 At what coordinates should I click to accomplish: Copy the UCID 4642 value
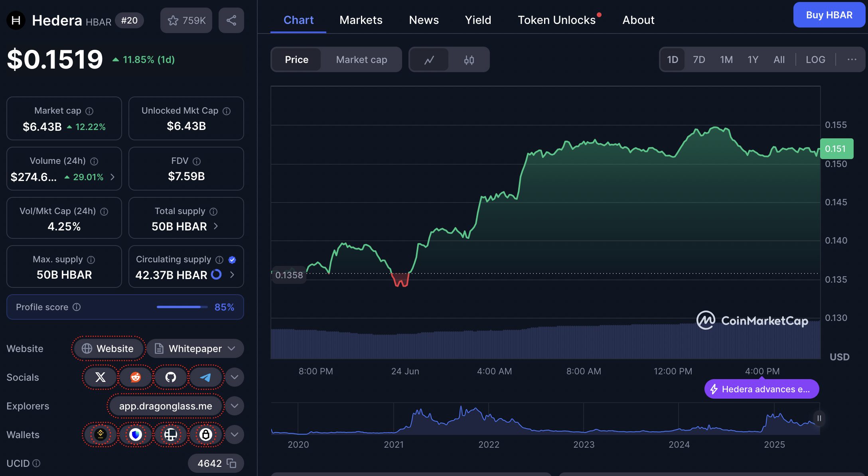[x=231, y=463]
